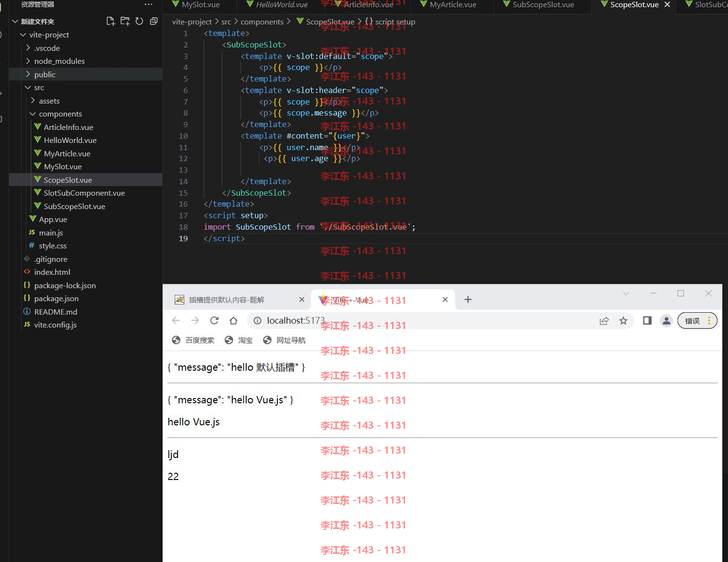Go back in the browser

tap(176, 320)
